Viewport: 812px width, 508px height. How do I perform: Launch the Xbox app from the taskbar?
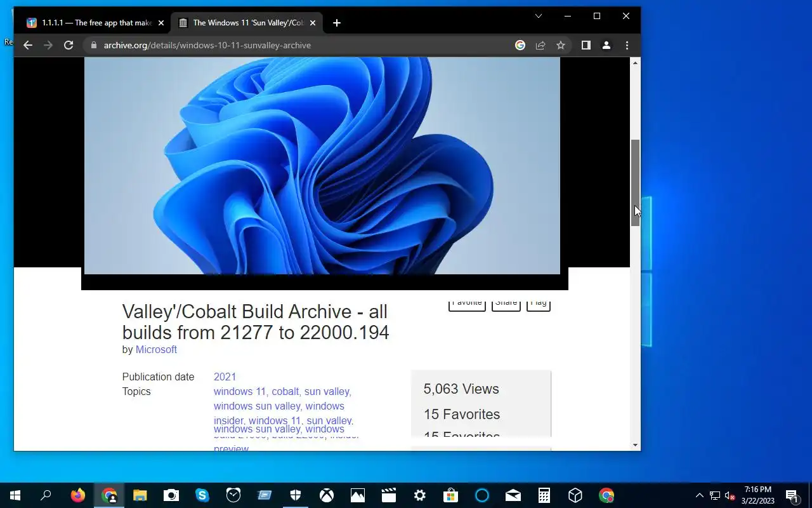[327, 495]
